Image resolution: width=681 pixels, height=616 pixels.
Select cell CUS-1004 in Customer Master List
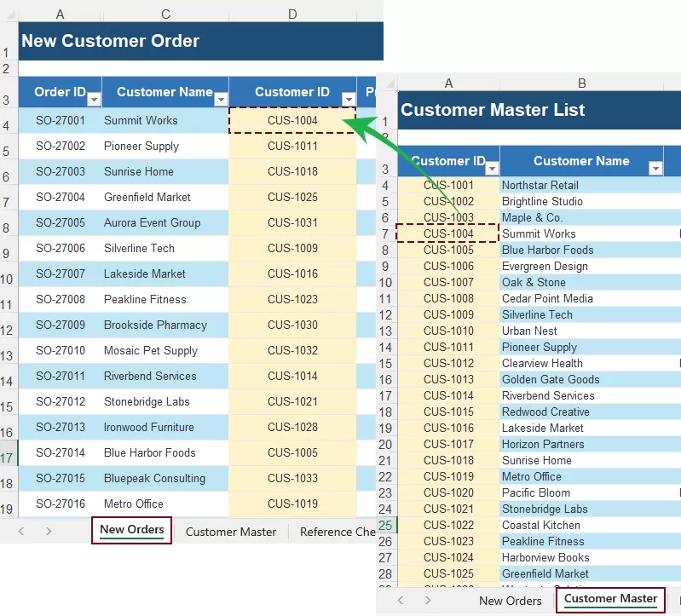tap(448, 233)
